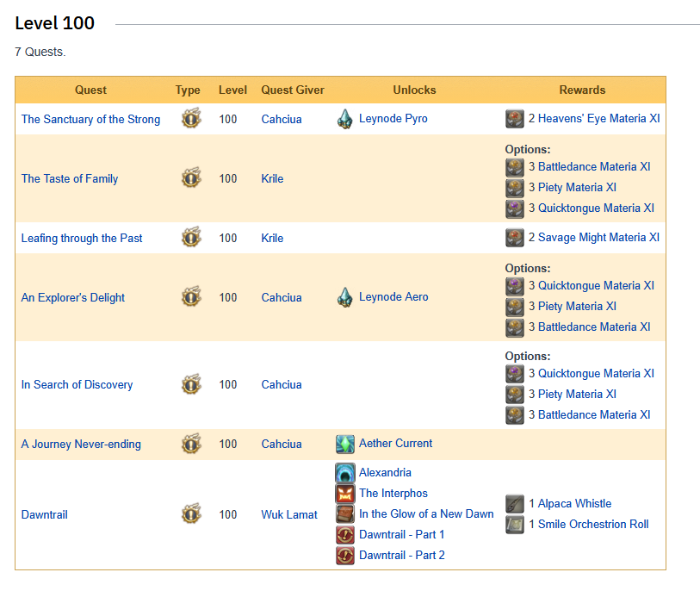This screenshot has height=591, width=700.
Task: Click Cahciua in The Sanctuary of the Strong row
Action: [x=282, y=119]
